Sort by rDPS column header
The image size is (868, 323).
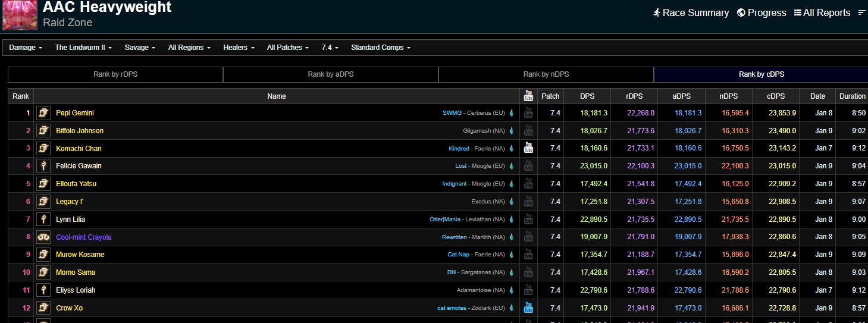click(634, 96)
